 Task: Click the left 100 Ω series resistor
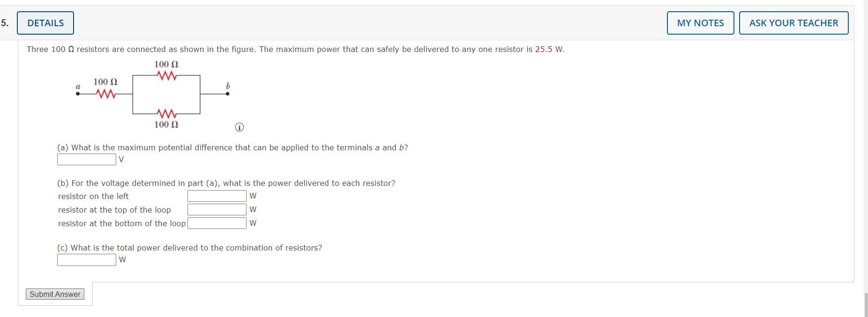(105, 94)
